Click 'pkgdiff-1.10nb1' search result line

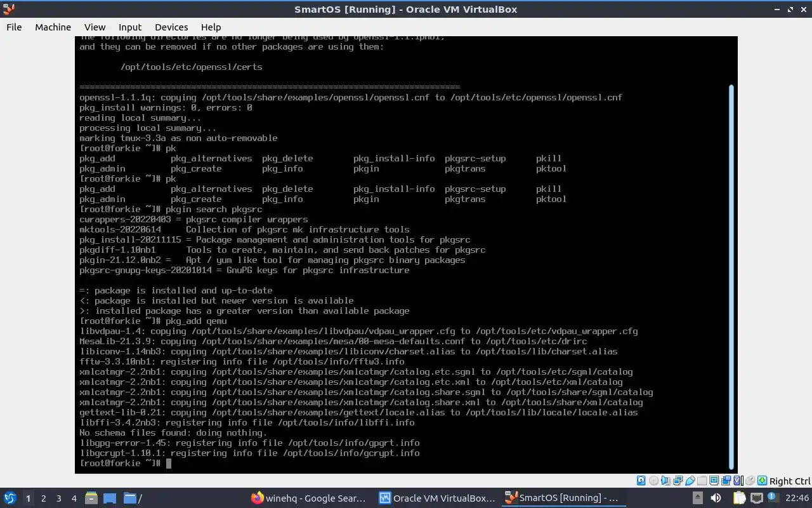282,250
